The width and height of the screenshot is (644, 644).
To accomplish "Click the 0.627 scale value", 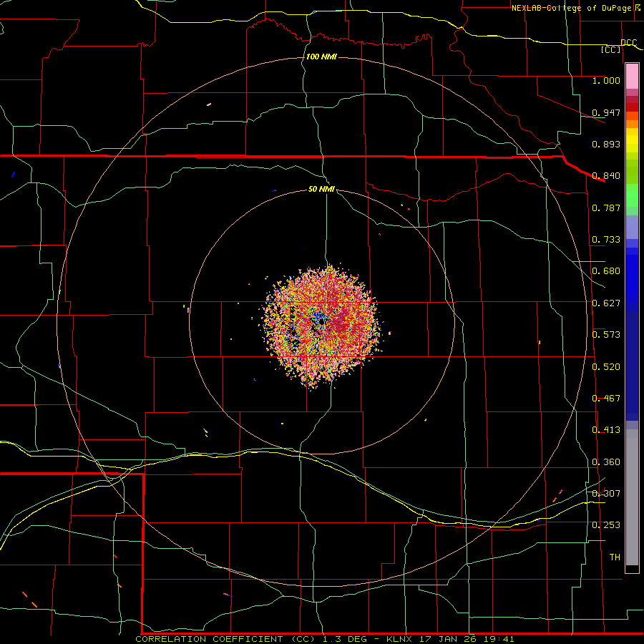I will point(606,303).
